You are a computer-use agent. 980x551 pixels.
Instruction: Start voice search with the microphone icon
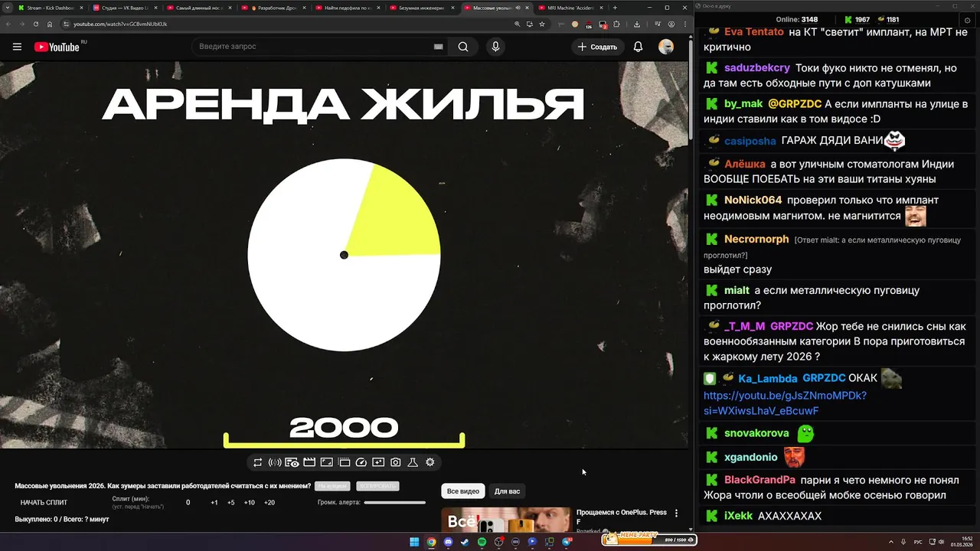coord(495,47)
